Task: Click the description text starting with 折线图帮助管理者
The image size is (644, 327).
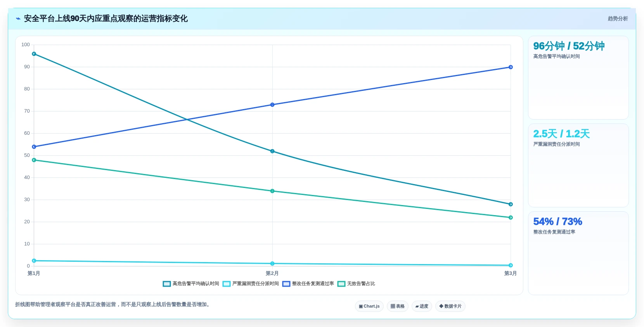Action: pos(113,305)
